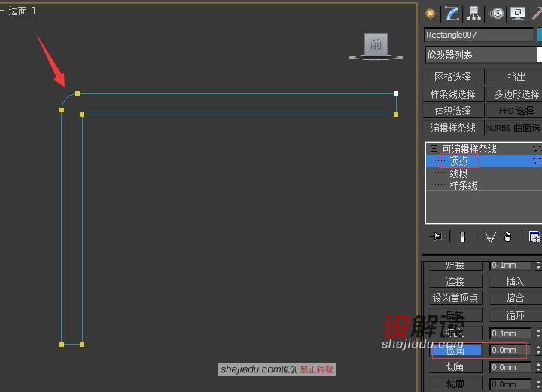Click make unique icon in stack toolbar
This screenshot has width=542, height=392.
(489, 236)
